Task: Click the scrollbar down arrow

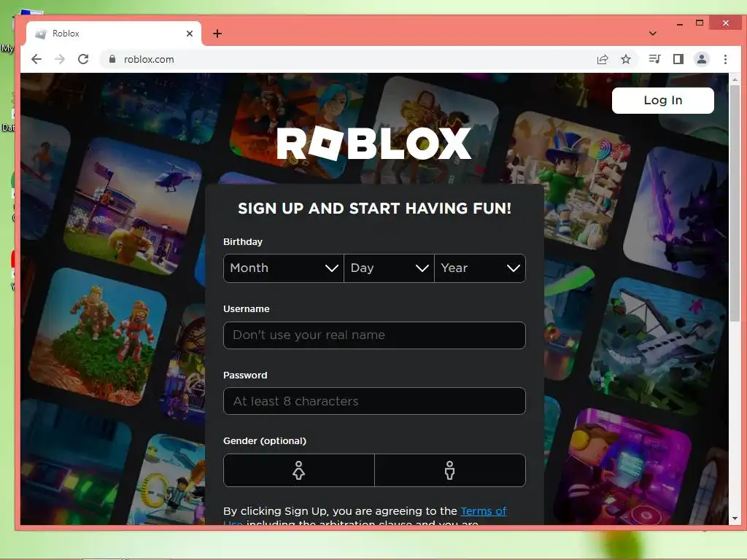Action: coord(735,518)
